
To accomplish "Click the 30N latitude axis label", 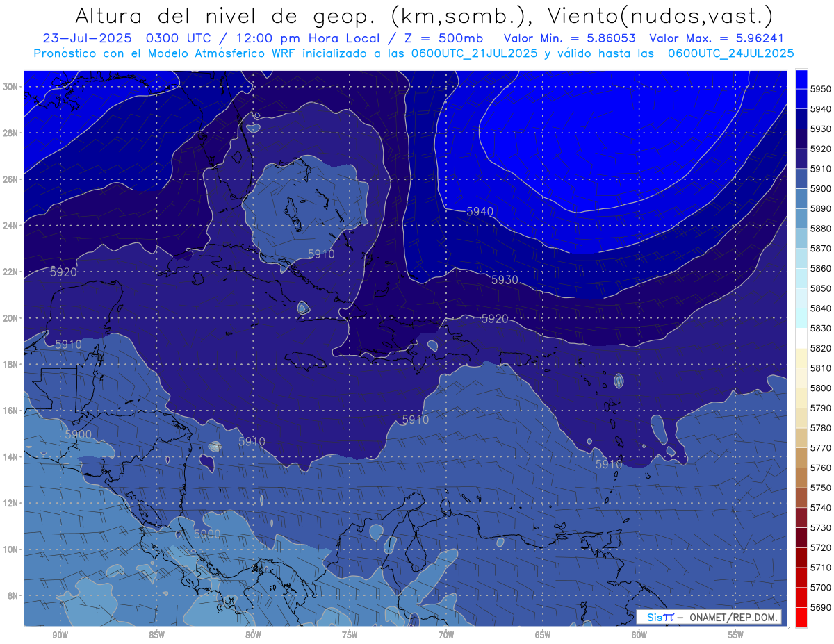I will [x=11, y=87].
